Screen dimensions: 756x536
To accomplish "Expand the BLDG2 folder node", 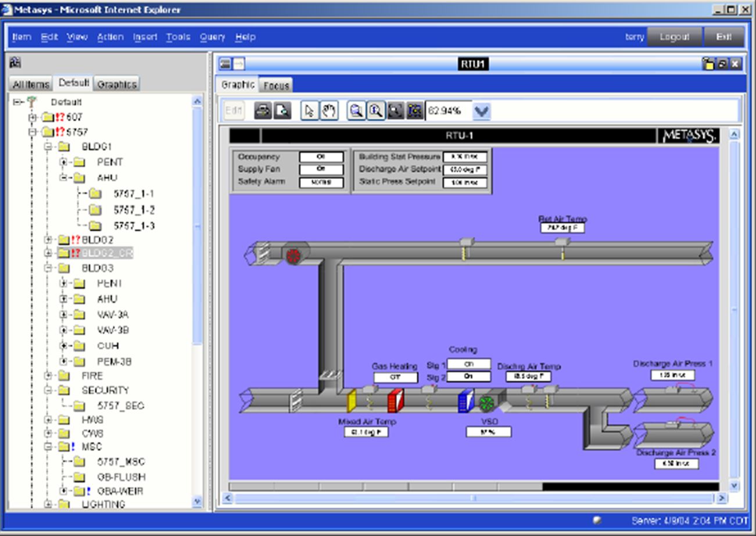I will pos(48,240).
